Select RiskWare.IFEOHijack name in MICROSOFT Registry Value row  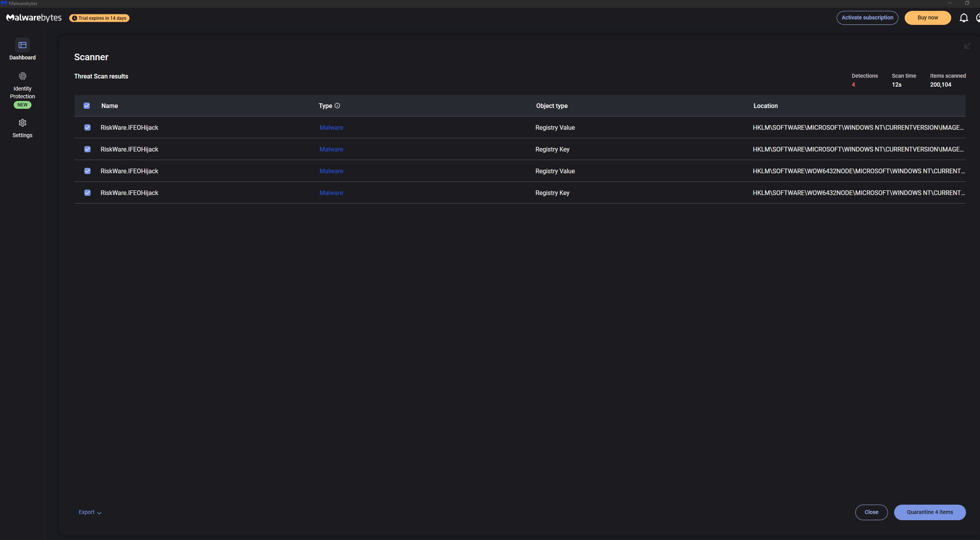[x=129, y=127]
